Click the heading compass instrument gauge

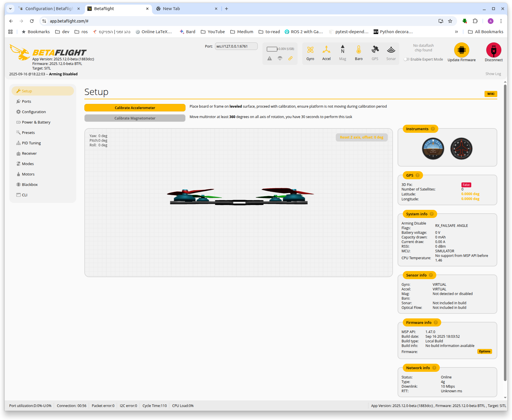(x=461, y=149)
